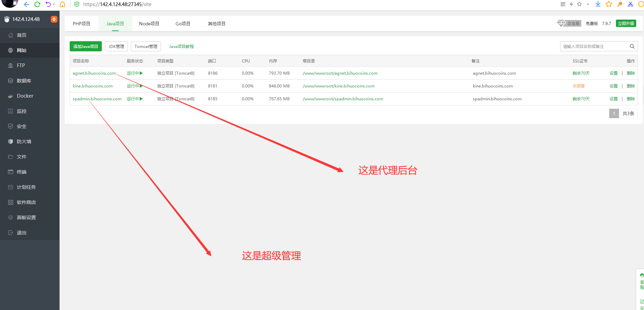The image size is (644, 310).
Task: Click the bookmark star outline icon
Action: click(x=579, y=4)
